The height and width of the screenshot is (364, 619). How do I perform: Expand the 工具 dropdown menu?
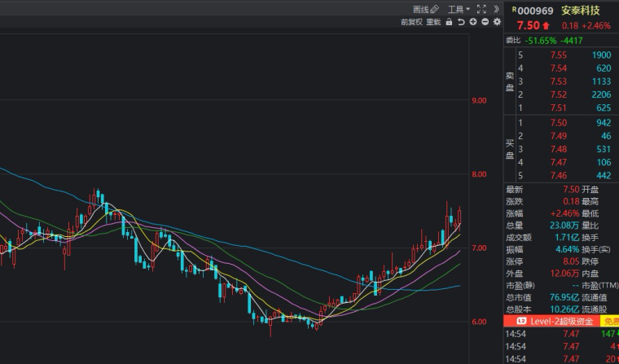click(x=458, y=10)
